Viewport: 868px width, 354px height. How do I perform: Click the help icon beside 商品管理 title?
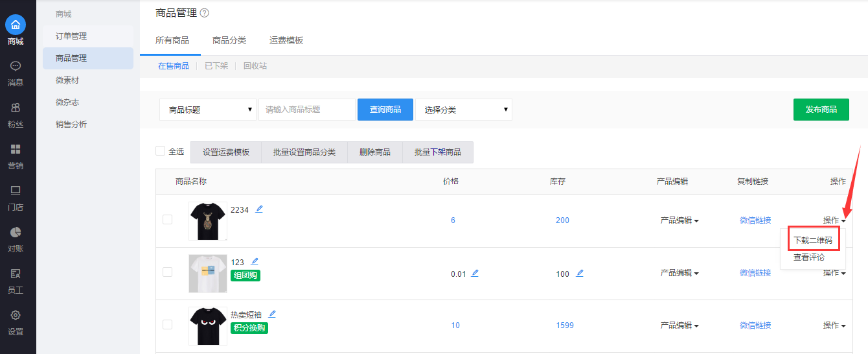[x=205, y=13]
